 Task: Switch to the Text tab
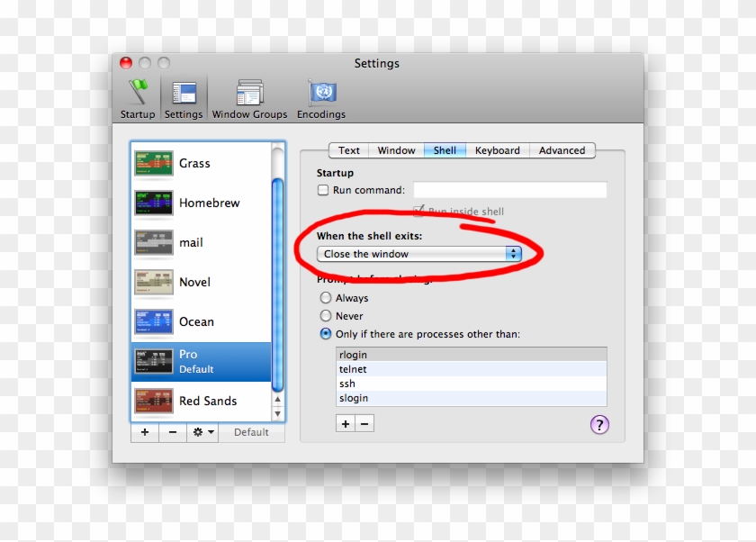coord(348,150)
